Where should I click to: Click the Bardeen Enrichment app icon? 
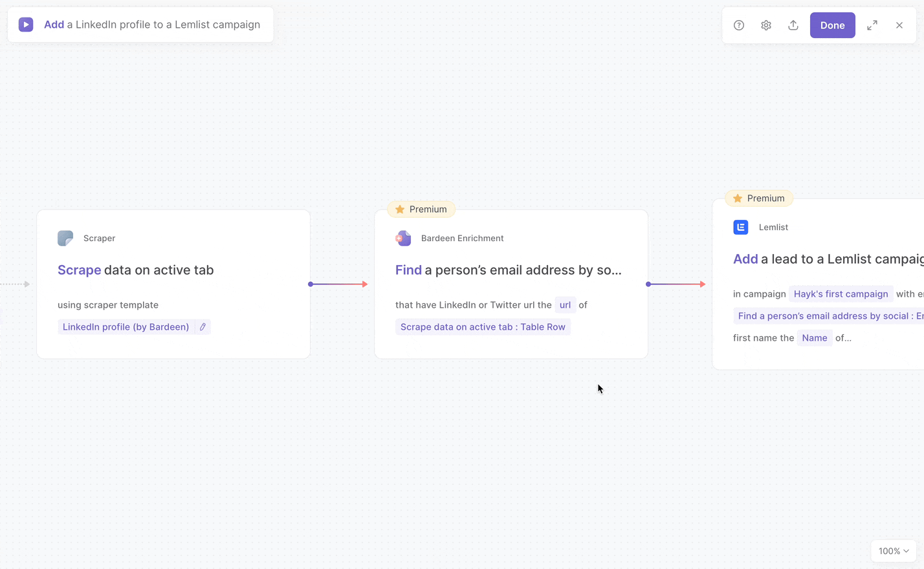coord(403,238)
